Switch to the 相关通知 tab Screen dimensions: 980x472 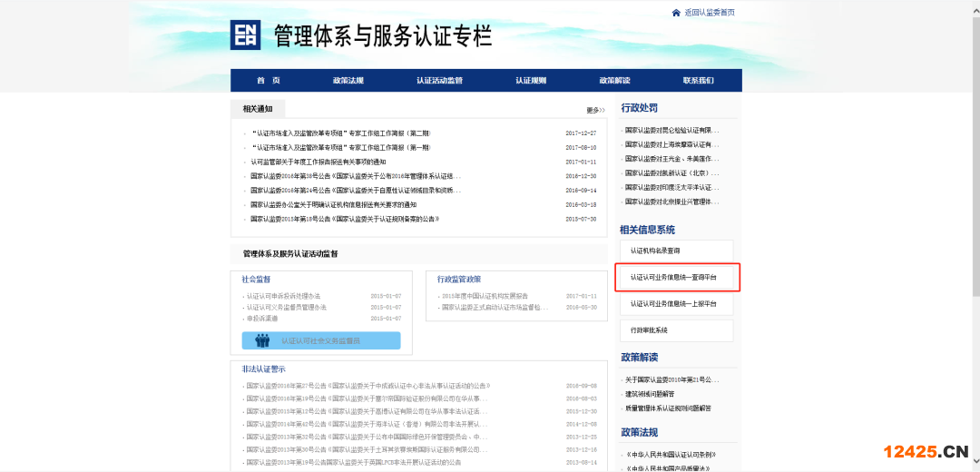(x=257, y=109)
